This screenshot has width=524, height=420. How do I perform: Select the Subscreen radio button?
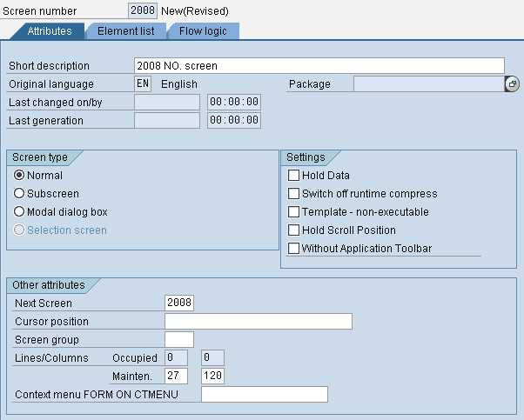coord(19,194)
